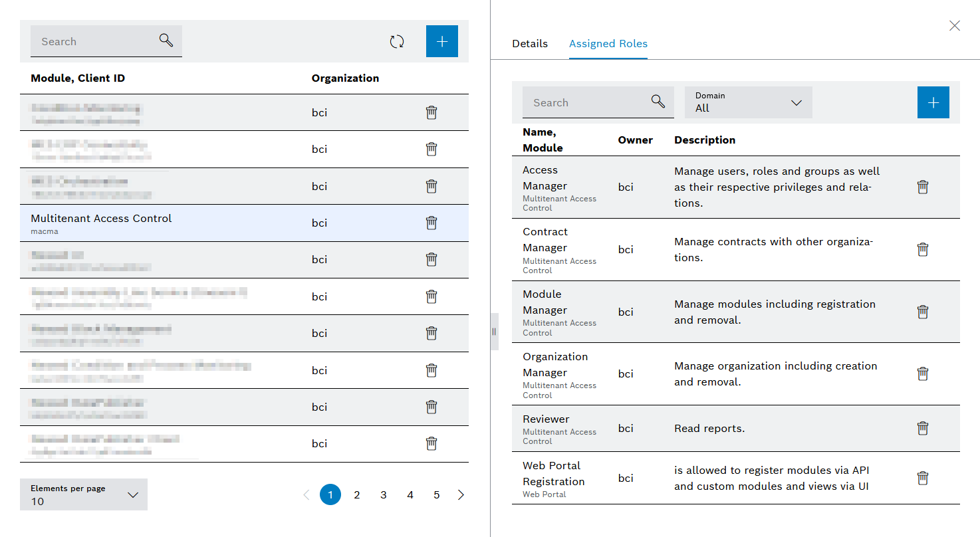Jump to page 5 in pagination
This screenshot has width=980, height=537.
pos(437,494)
